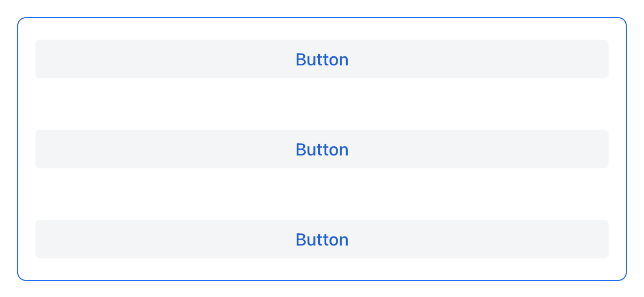
Task: Activate the last of three Buttons
Action: click(x=322, y=239)
